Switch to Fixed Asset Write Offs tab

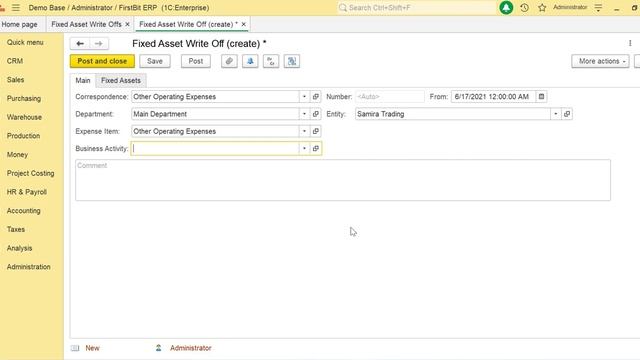coord(86,24)
